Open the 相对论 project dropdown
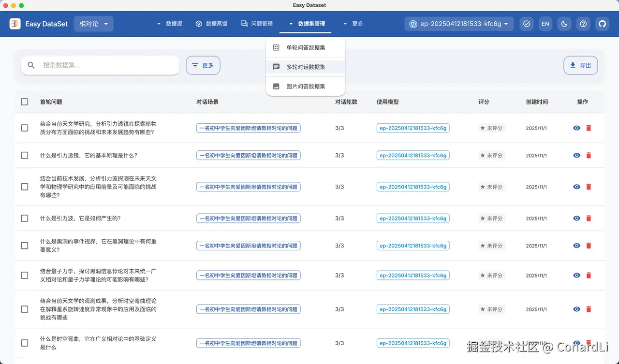Image resolution: width=619 pixels, height=364 pixels. tap(94, 24)
